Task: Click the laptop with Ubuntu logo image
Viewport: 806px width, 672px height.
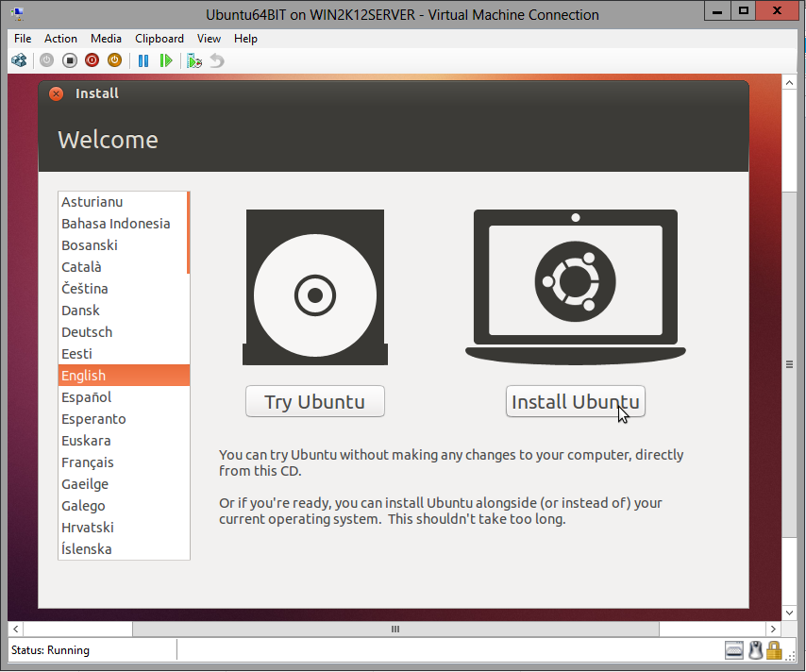Action: [x=575, y=287]
